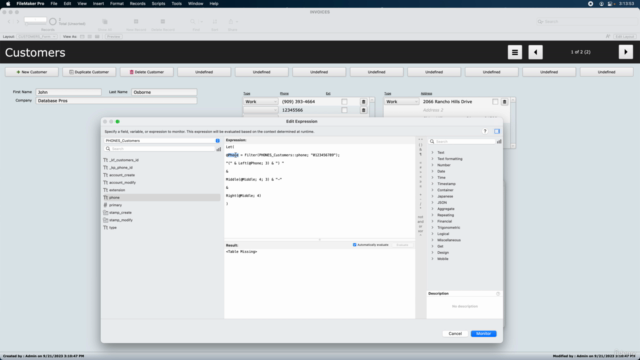Image resolution: width=640 pixels, height=360 pixels.
Task: Expand the JSON functions category
Action: coord(433,202)
